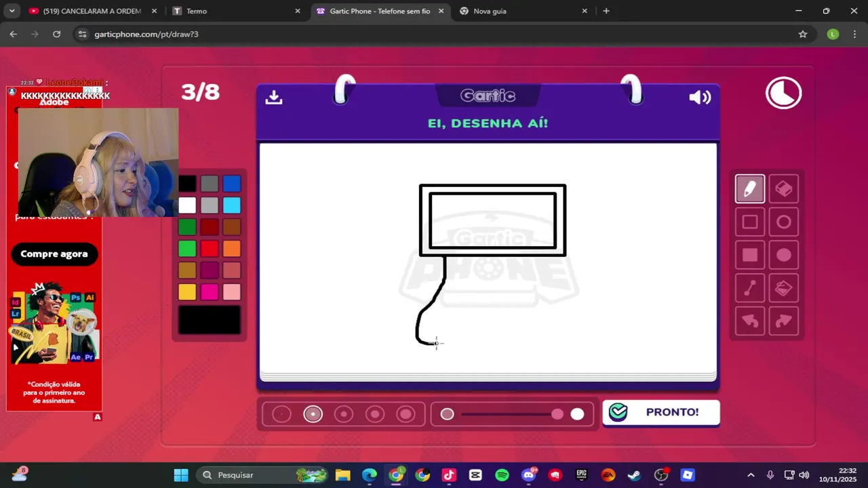
Task: Select the filled ellipse tool
Action: coord(784,256)
